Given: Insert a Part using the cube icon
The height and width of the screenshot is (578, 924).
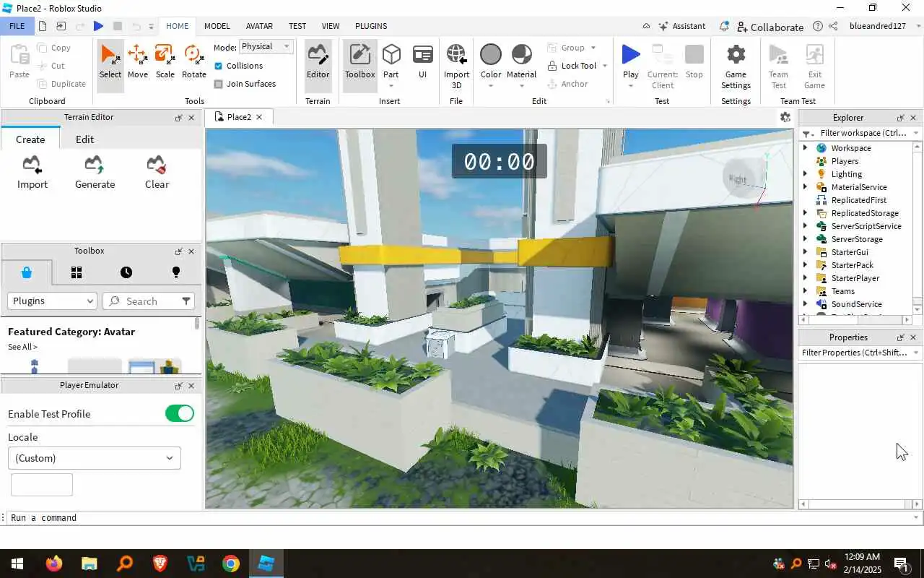Looking at the screenshot, I should tap(391, 55).
